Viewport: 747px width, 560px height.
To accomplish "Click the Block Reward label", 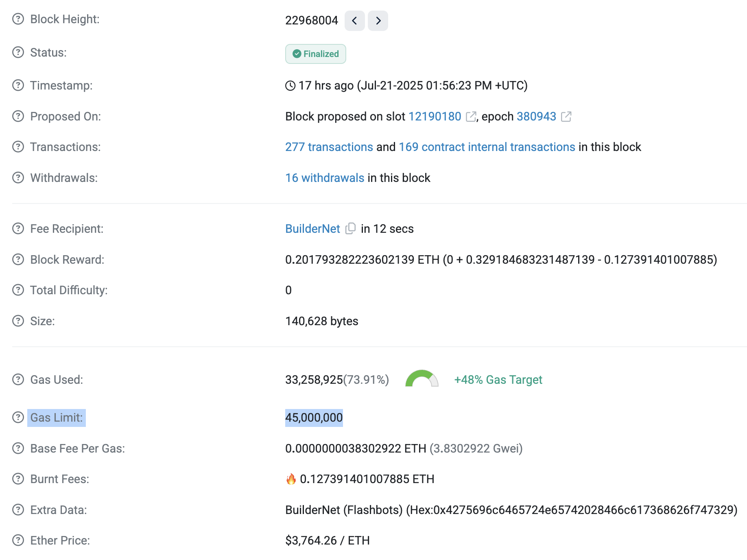I will tap(68, 260).
